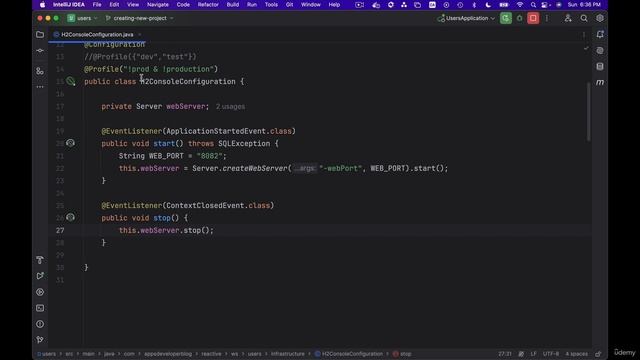640x360 pixels.
Task: Open the run toolbar more actions menu
Action: point(547,18)
